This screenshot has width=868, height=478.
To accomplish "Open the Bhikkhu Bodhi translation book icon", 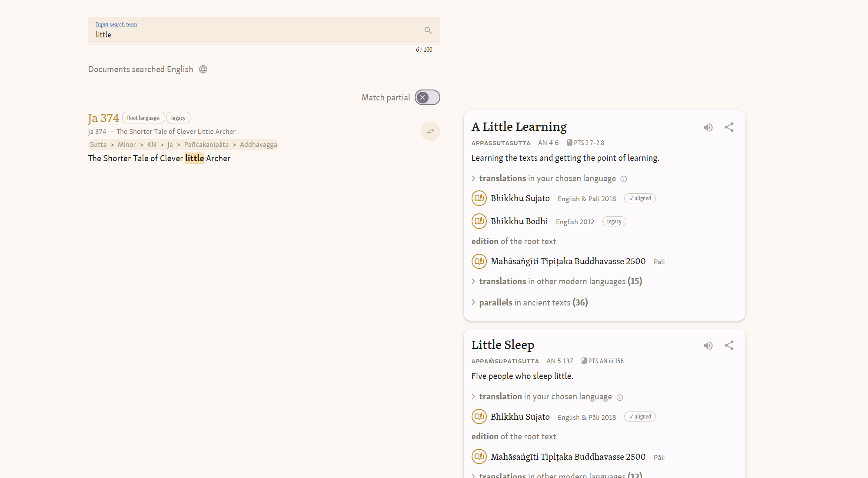I will coord(479,221).
